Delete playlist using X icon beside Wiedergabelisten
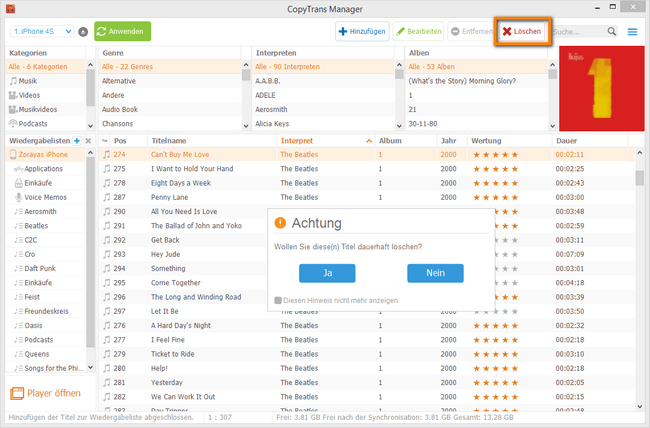 (x=88, y=141)
